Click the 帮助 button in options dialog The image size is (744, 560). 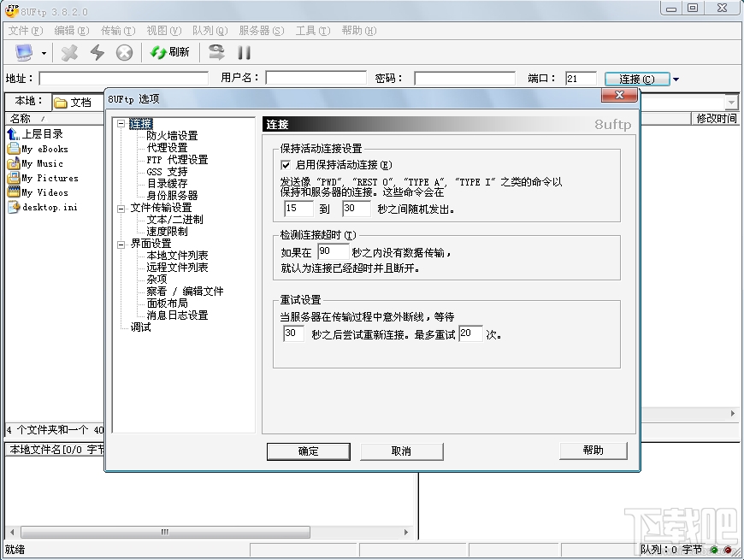tap(593, 451)
